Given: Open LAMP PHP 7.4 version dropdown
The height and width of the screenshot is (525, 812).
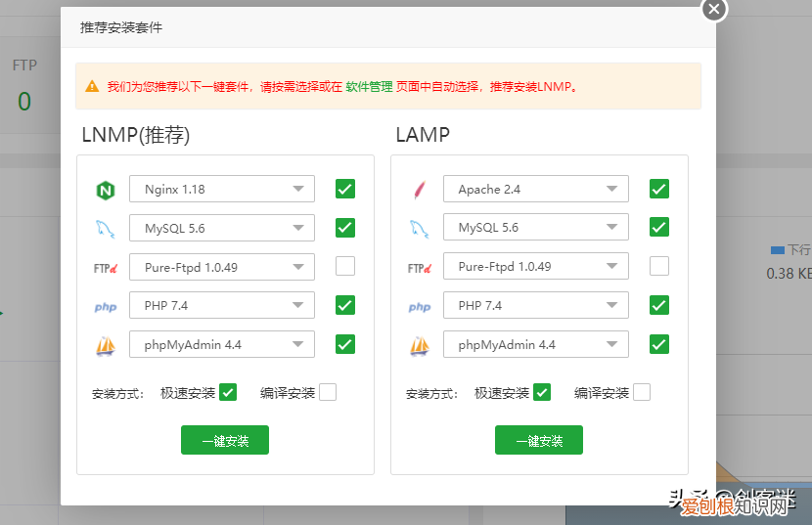Looking at the screenshot, I should (536, 305).
